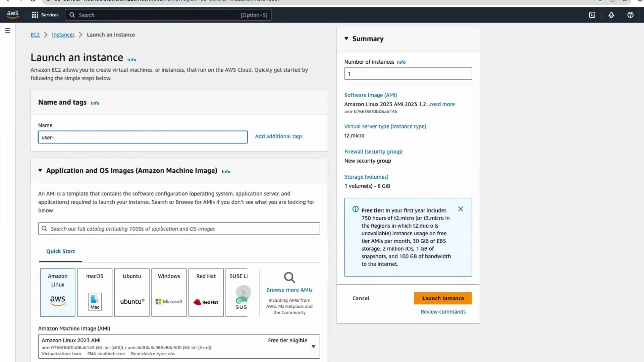This screenshot has height=362, width=644.
Task: Click the AWS home logo
Action: 13,15
